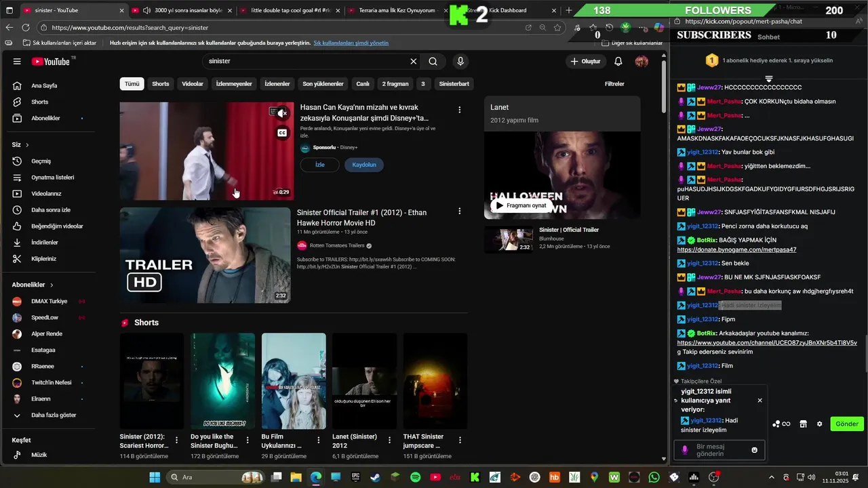Viewport: 868px width, 488px height.
Task: Open YouTube notifications bell
Action: (618, 61)
